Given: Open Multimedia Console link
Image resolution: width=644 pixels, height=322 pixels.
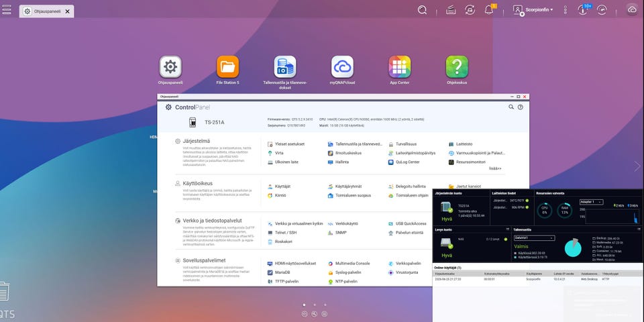Looking at the screenshot, I should 349,263.
